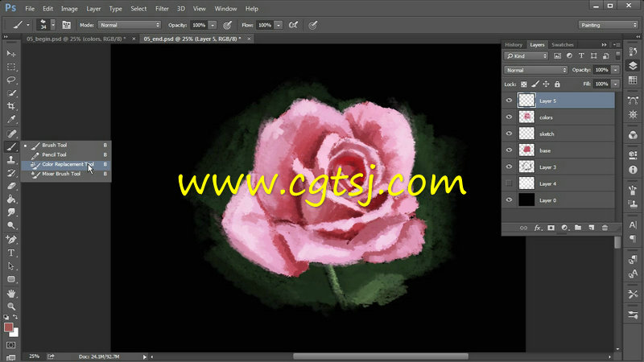Hide Layer 0 visibility eye
The width and height of the screenshot is (644, 362).
click(510, 200)
